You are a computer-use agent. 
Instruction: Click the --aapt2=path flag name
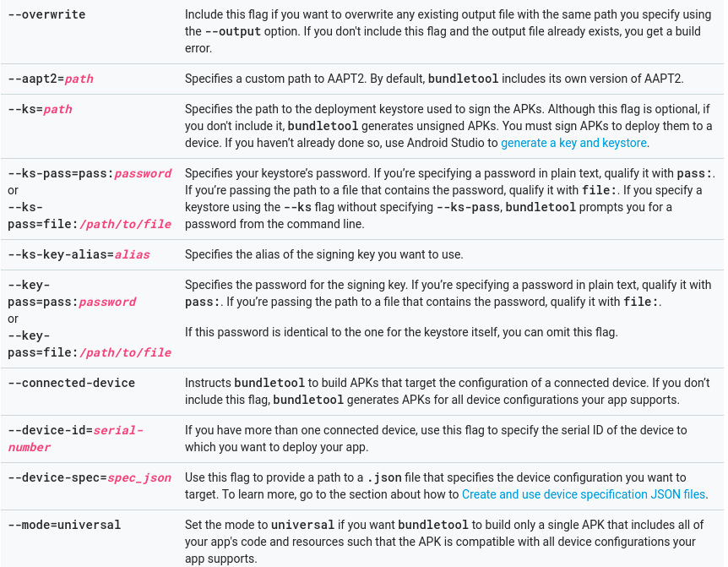(x=51, y=79)
